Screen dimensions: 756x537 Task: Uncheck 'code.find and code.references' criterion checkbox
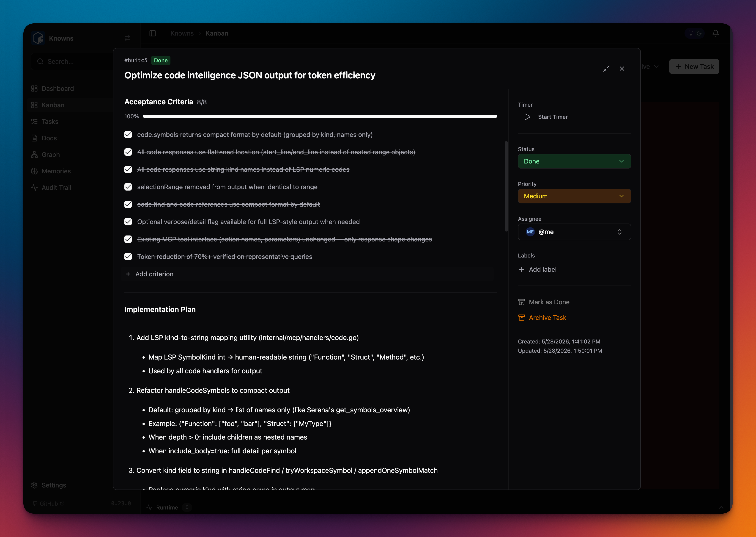coord(128,204)
